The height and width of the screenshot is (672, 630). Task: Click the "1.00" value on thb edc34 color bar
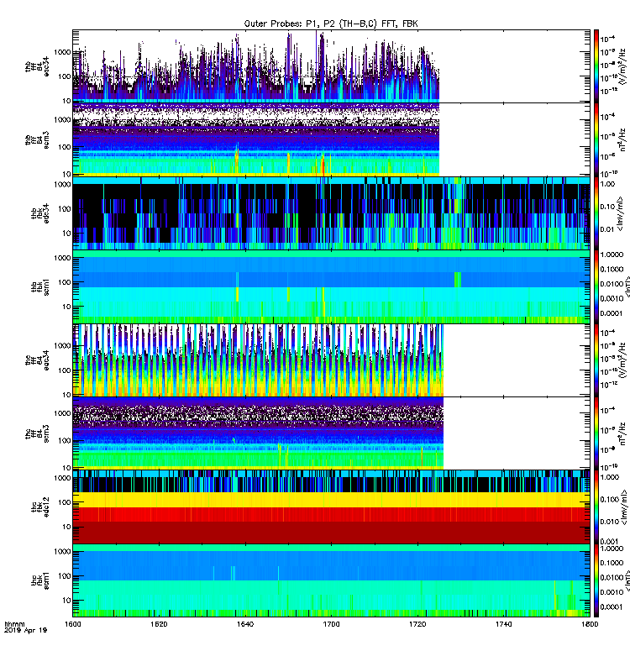click(607, 184)
